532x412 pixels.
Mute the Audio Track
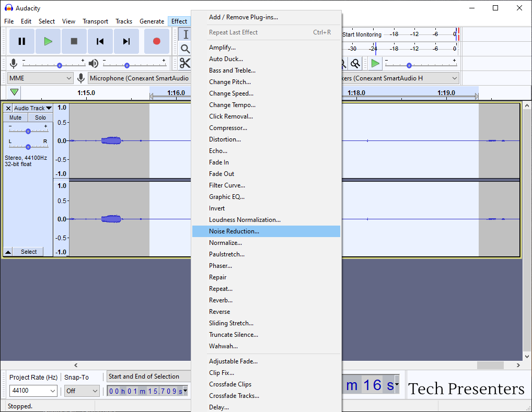(x=15, y=117)
